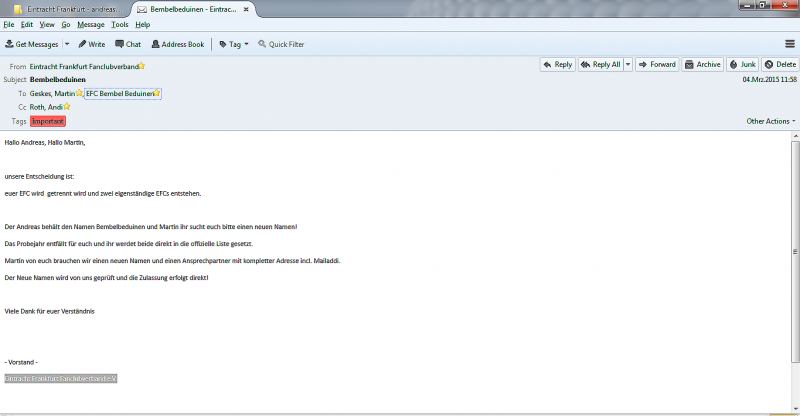
Task: Expand the Reply All dropdown arrow
Action: [x=628, y=64]
